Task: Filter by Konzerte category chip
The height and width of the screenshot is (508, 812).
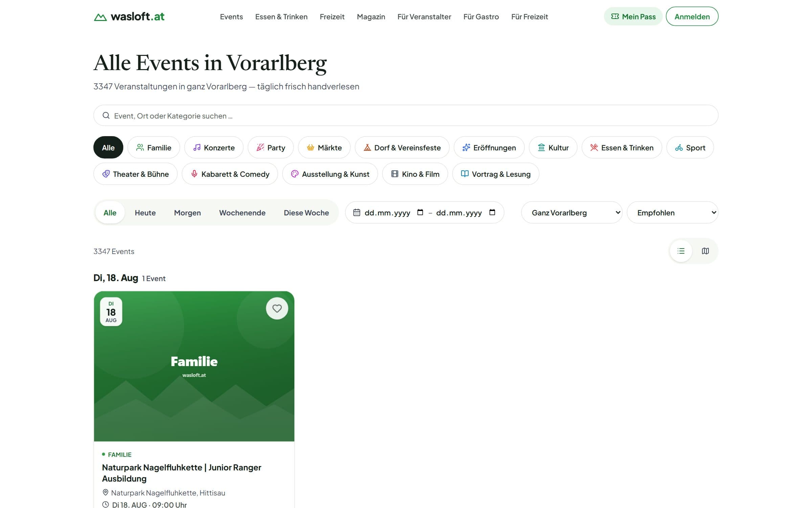Action: point(214,147)
